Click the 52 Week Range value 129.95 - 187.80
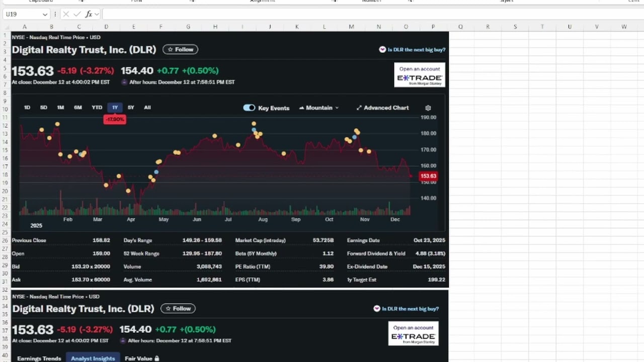This screenshot has width=644, height=362. click(x=202, y=253)
